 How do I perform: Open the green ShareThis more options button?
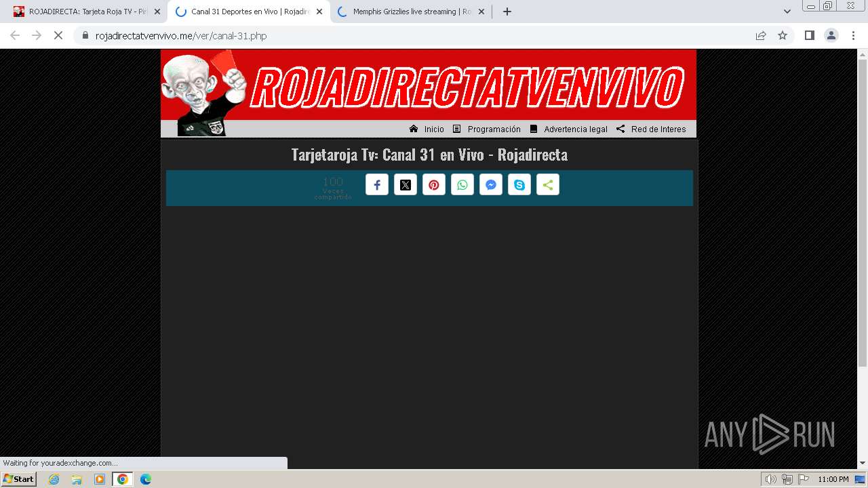(x=548, y=185)
